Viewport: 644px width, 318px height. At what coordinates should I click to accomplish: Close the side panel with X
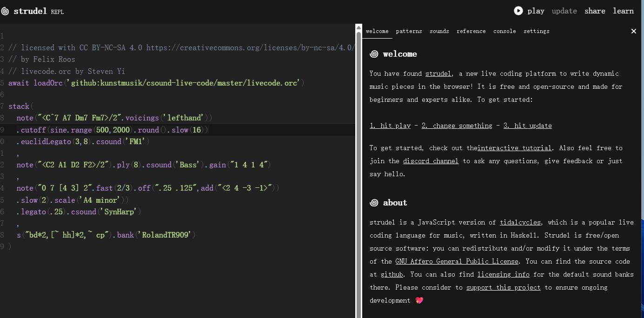(x=633, y=31)
